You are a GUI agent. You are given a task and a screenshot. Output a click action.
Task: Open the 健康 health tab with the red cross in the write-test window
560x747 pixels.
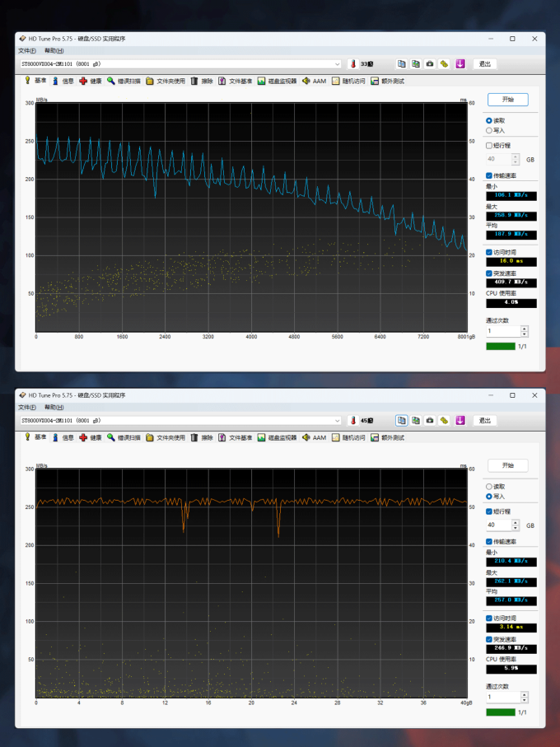[x=91, y=437]
